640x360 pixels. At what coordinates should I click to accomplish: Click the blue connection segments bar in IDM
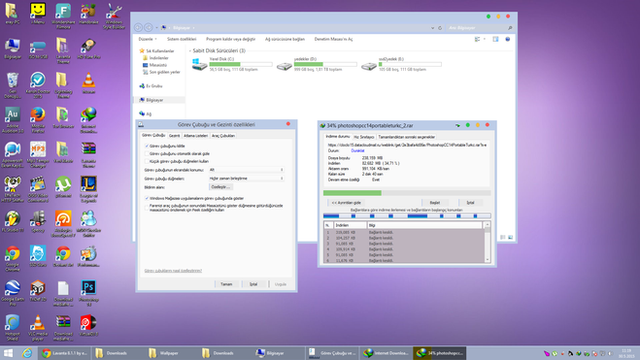[x=407, y=216]
